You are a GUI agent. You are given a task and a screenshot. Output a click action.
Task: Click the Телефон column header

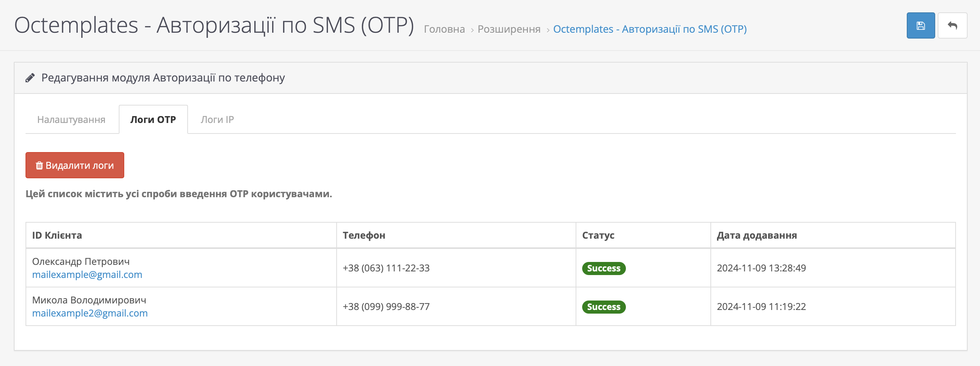[x=364, y=235]
